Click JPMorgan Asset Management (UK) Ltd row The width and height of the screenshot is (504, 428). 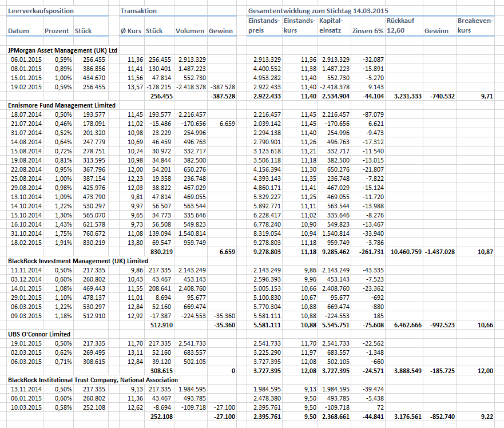coord(63,50)
